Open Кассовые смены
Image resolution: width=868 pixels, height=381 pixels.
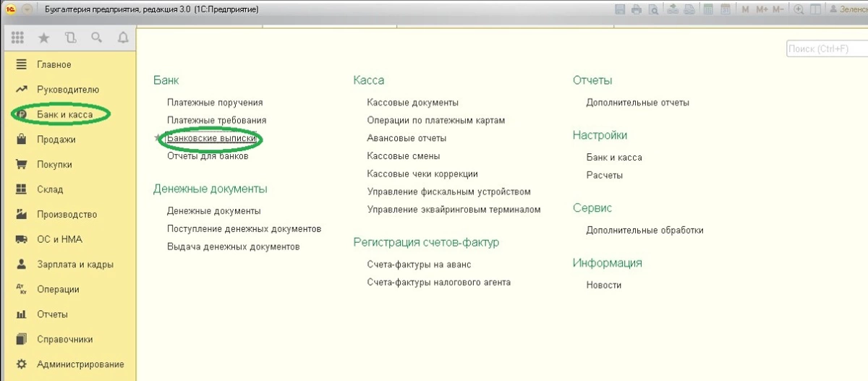pos(403,155)
